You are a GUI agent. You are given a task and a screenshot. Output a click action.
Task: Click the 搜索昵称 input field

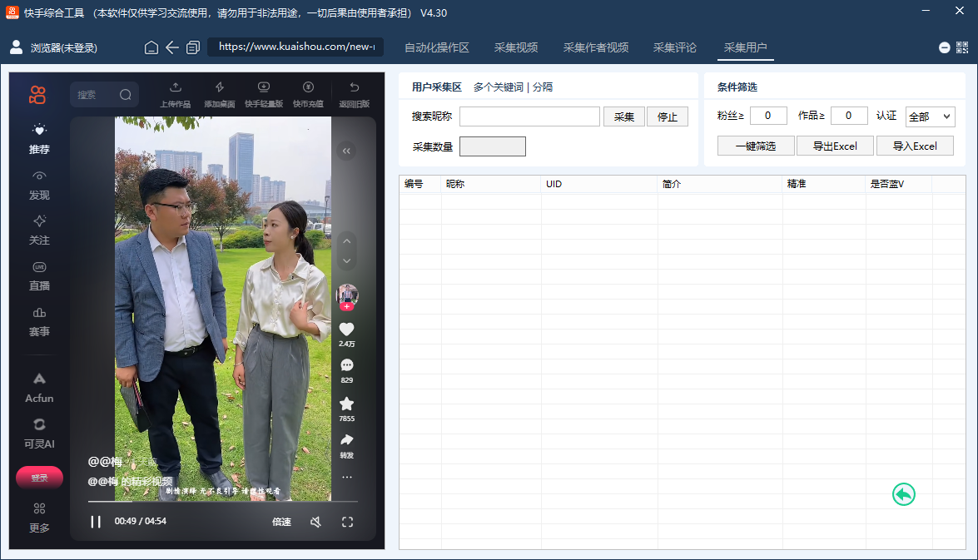529,116
